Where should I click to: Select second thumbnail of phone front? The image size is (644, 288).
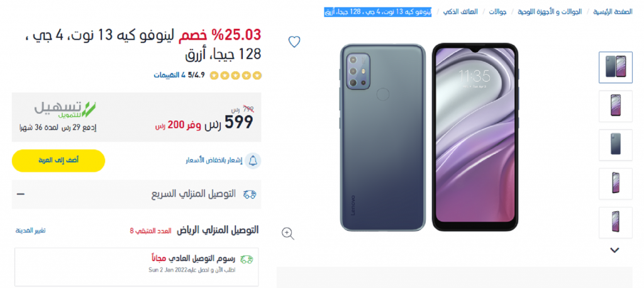coord(615,106)
